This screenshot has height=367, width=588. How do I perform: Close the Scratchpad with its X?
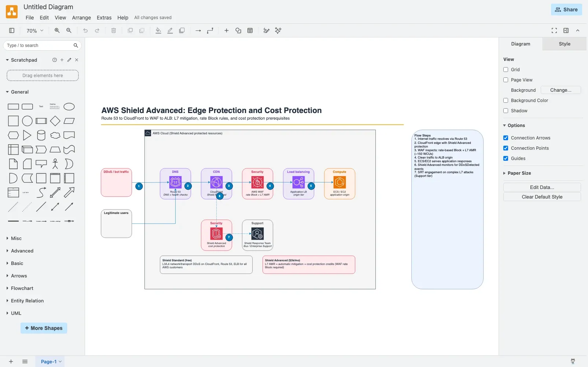tap(77, 60)
